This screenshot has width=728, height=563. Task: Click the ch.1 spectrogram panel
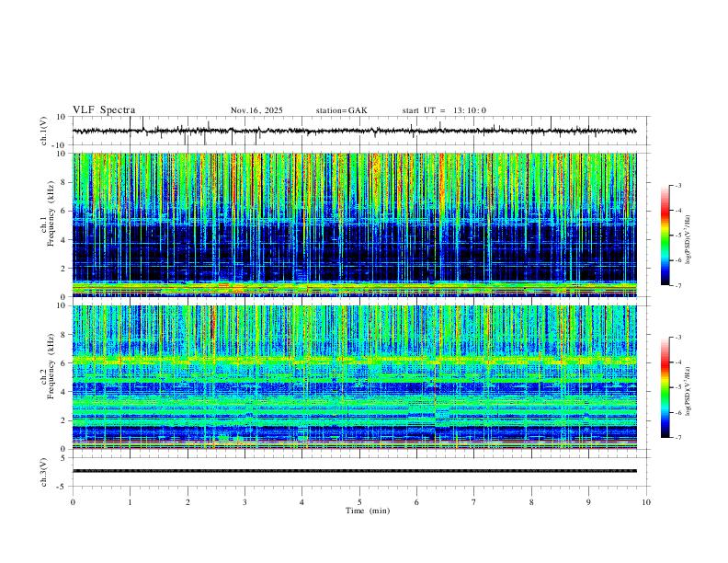click(x=354, y=224)
